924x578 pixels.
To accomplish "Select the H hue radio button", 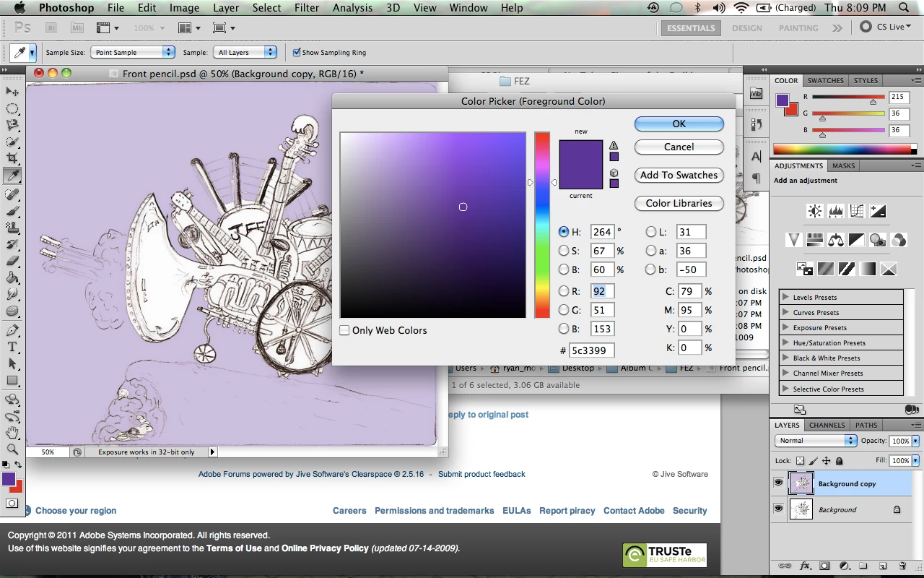I will tap(564, 232).
